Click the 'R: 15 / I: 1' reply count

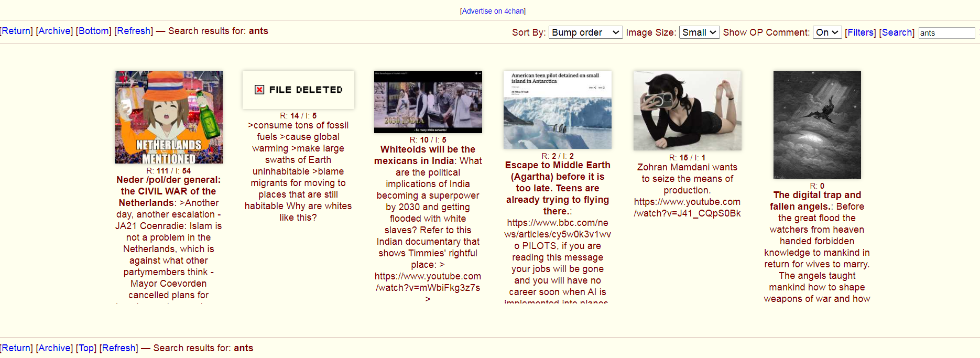687,158
